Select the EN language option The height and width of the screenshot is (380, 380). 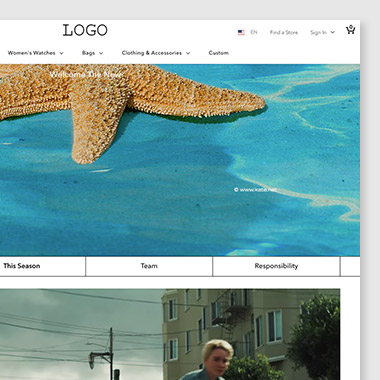254,32
